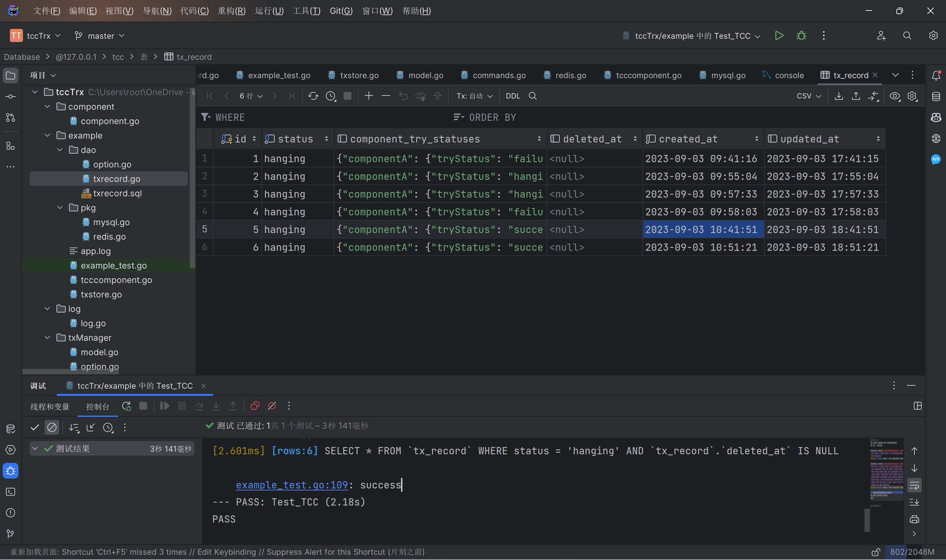This screenshot has height=560, width=946.
Task: Open the Tx: 自动 transaction mode dropdown
Action: click(x=474, y=96)
